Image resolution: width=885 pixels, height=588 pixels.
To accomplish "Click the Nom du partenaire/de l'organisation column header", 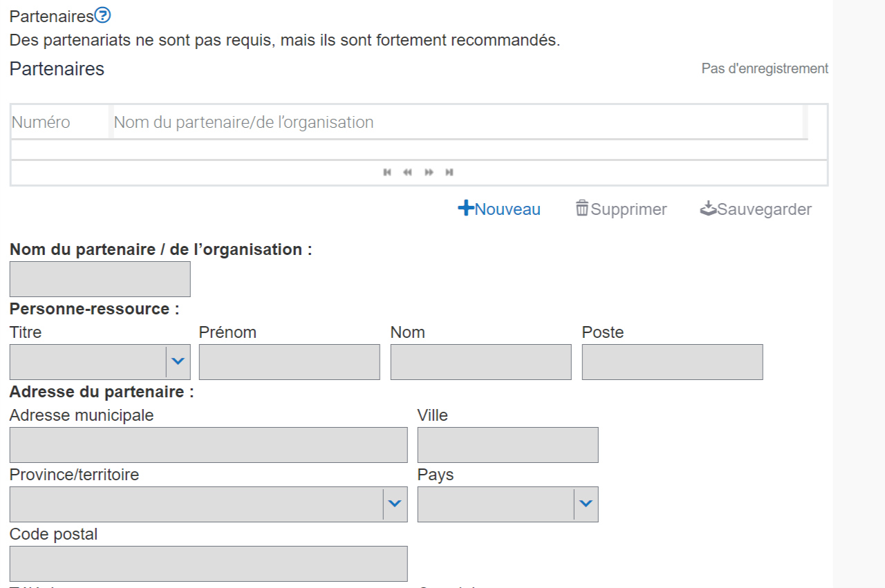I will (244, 122).
